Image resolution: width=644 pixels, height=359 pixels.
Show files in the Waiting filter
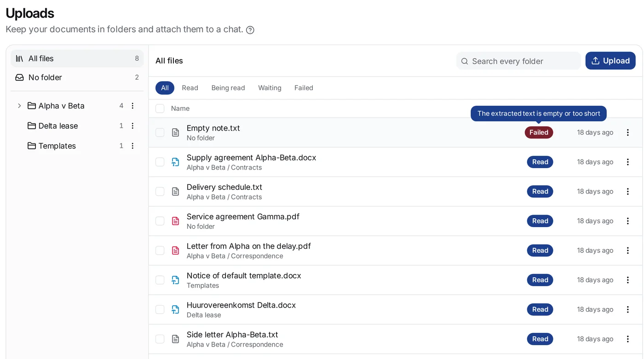(x=270, y=88)
